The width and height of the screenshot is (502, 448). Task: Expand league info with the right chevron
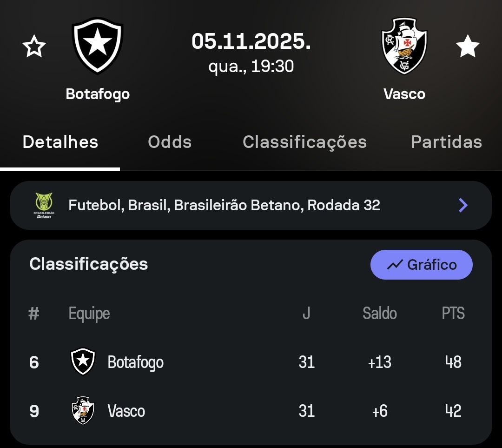[463, 205]
